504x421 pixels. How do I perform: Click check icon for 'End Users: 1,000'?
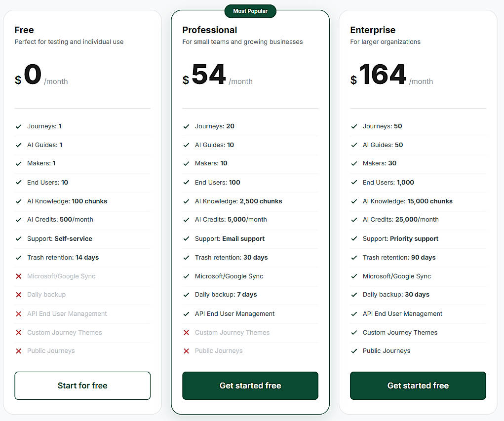pos(354,182)
